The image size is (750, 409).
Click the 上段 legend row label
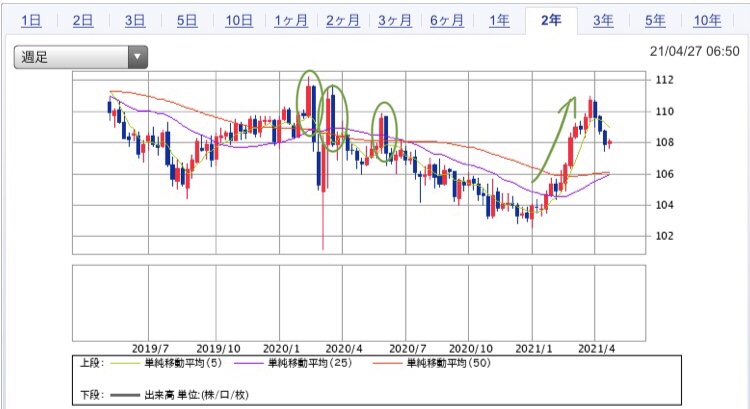point(92,363)
